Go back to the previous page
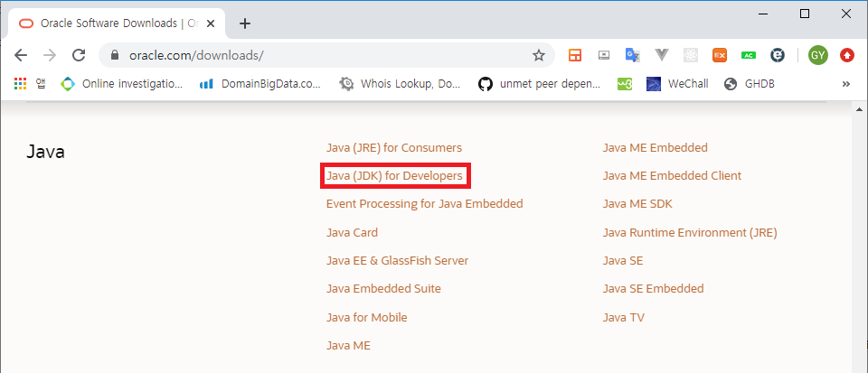This screenshot has height=373, width=868. (21, 55)
